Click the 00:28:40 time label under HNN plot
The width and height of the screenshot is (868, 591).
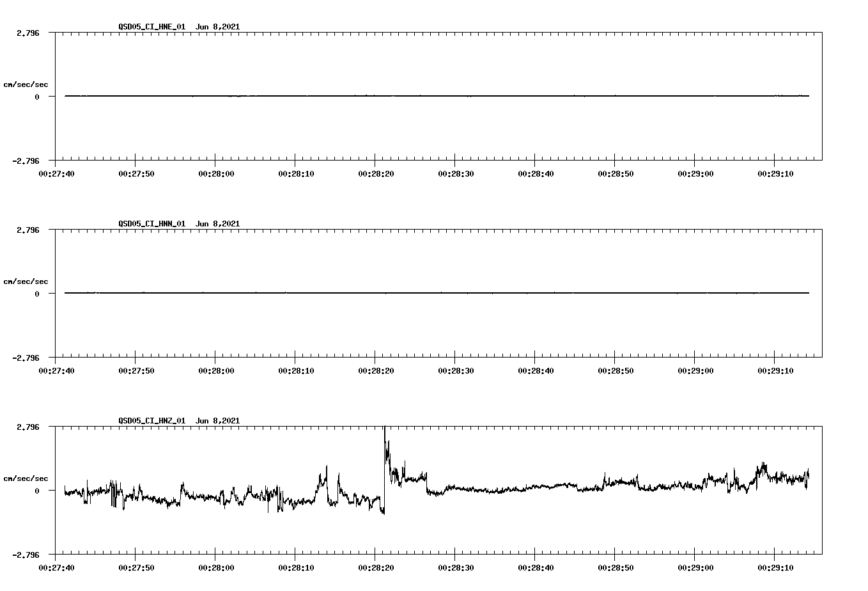pyautogui.click(x=536, y=370)
